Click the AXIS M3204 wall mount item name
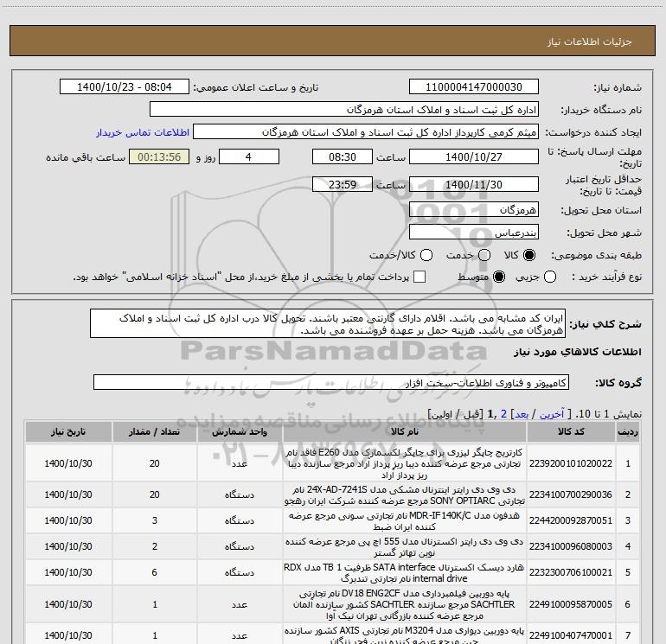The image size is (666, 644). tap(405, 635)
